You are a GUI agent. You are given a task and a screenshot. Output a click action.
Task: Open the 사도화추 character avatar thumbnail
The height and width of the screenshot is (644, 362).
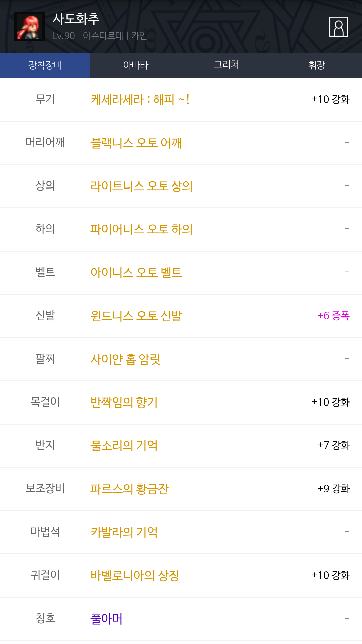(29, 27)
